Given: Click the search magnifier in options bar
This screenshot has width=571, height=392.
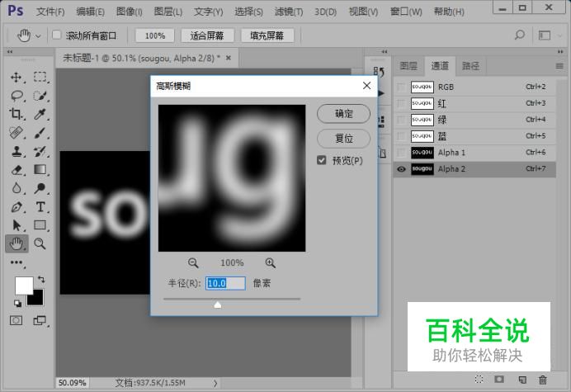Looking at the screenshot, I should (x=520, y=35).
